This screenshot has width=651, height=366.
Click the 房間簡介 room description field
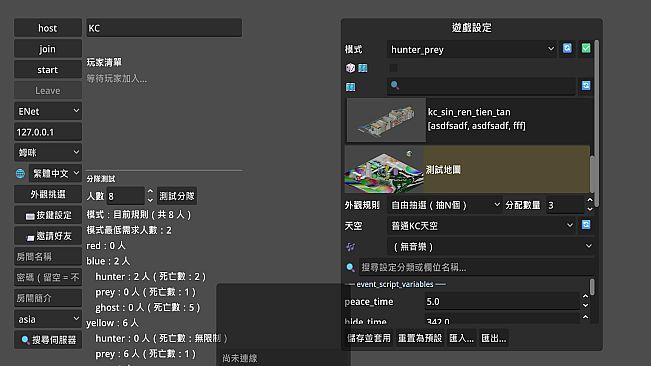(x=48, y=298)
